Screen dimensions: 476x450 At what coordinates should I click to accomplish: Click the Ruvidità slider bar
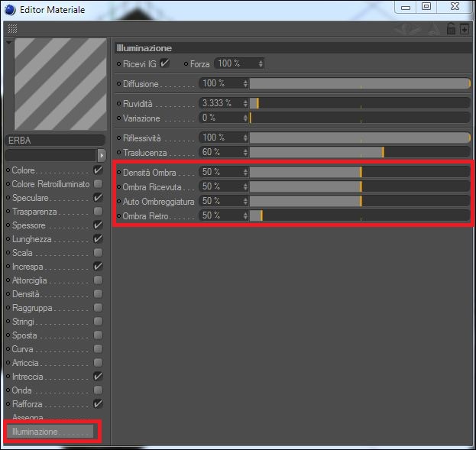[360, 103]
